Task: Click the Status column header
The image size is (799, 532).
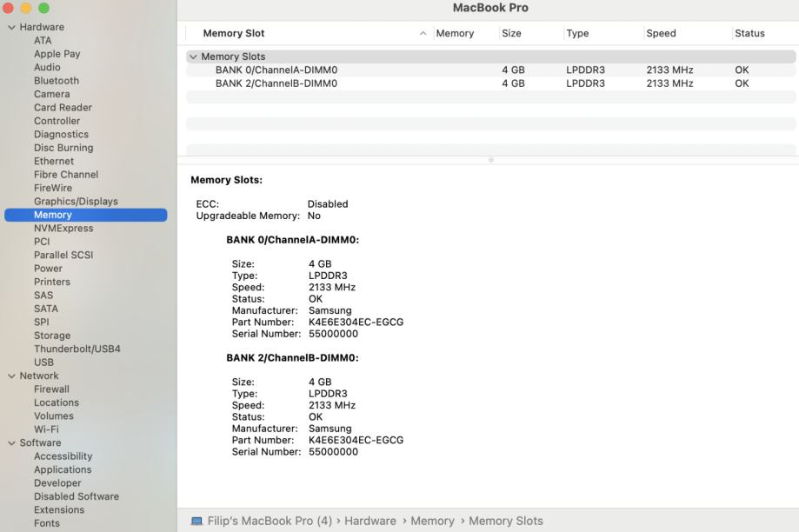Action: click(x=749, y=34)
